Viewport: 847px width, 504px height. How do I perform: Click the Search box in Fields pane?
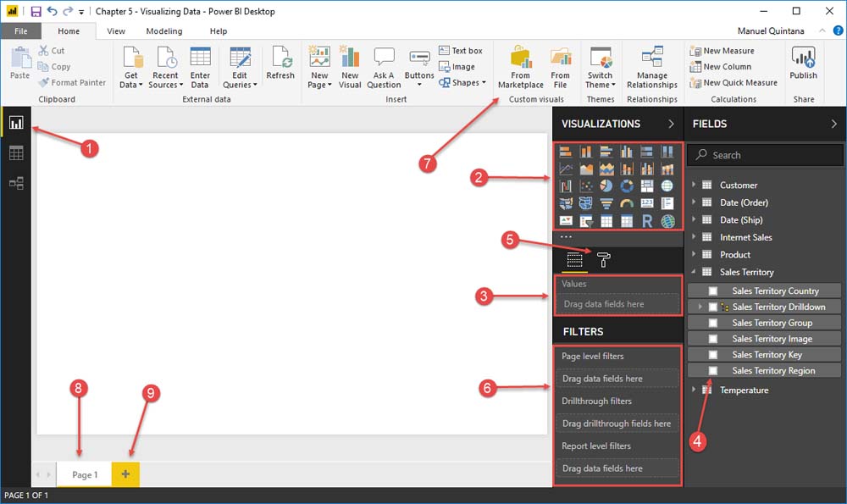766,155
